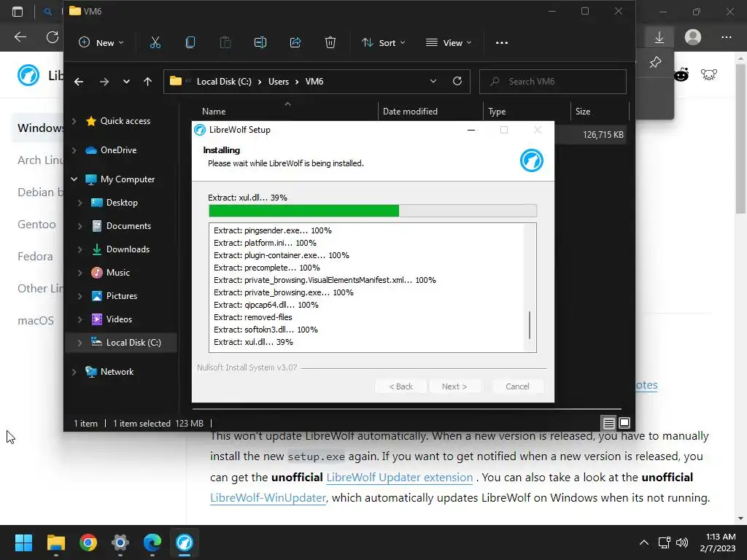Click the taskbar clock and date
This screenshot has width=747, height=560.
[718, 542]
